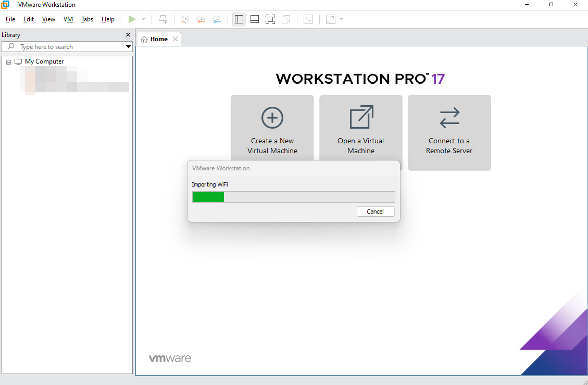The height and width of the screenshot is (385, 588).
Task: Click the home icon on the Home tab
Action: (x=144, y=40)
